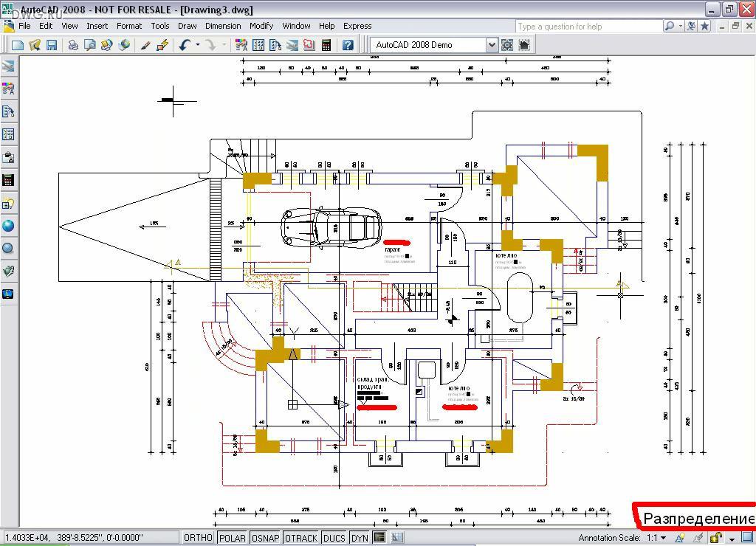Expand the Undo history dropdown arrow

[x=198, y=45]
